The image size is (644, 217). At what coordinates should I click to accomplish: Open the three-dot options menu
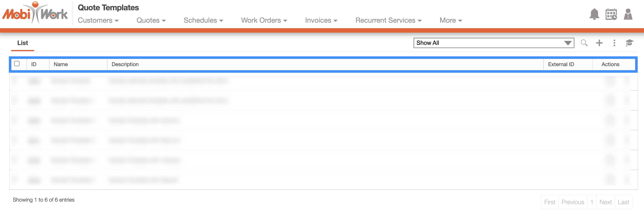click(614, 43)
